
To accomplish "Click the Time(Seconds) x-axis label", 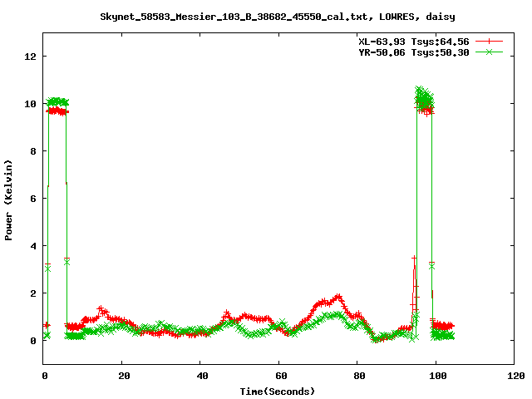I will point(278,392).
